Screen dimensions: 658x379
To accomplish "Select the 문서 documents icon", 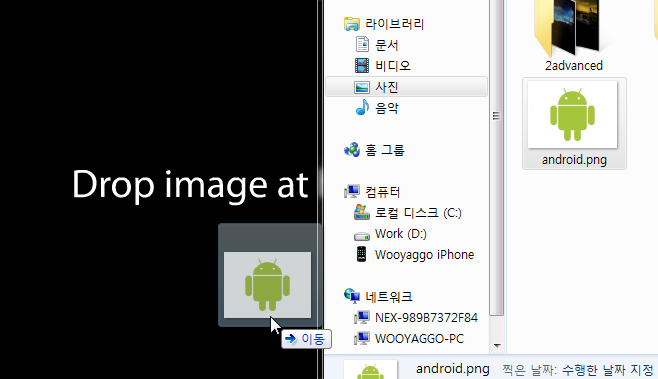I will point(362,44).
